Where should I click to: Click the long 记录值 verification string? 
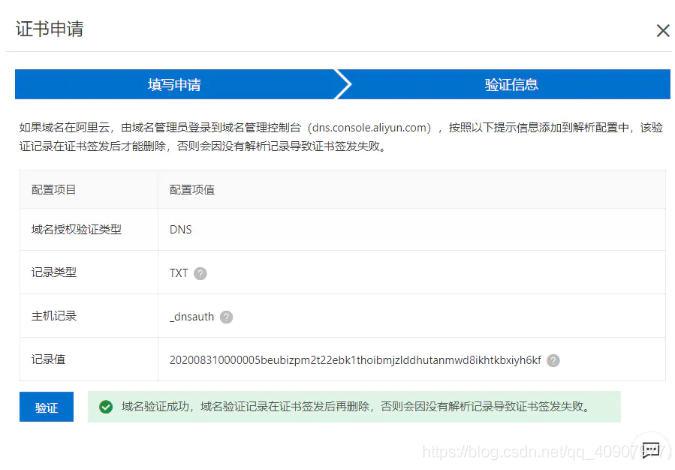pos(355,360)
